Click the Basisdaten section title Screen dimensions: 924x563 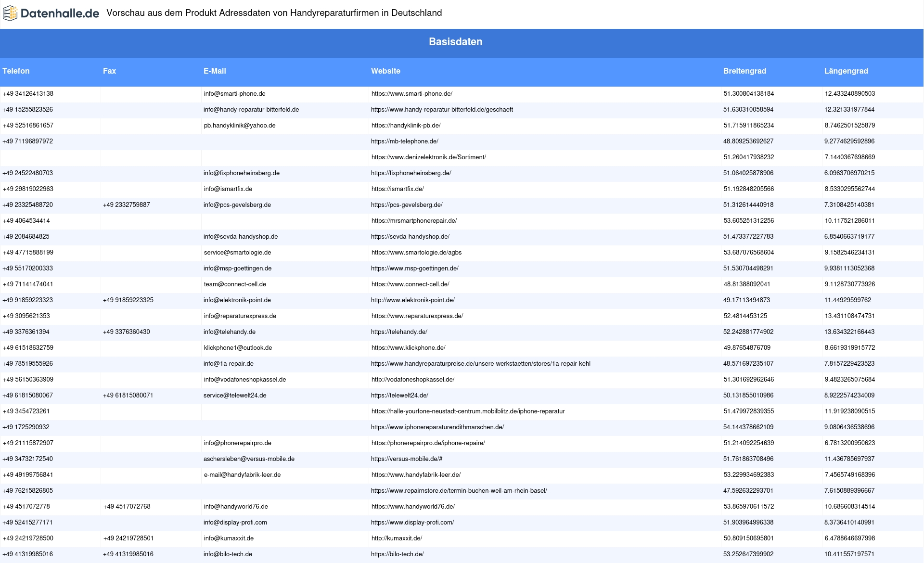point(456,42)
